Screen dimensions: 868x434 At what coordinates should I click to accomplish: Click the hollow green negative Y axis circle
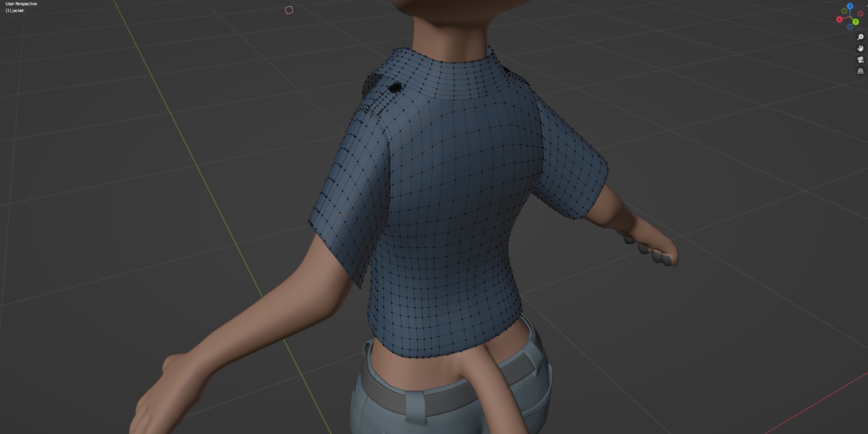click(x=844, y=11)
